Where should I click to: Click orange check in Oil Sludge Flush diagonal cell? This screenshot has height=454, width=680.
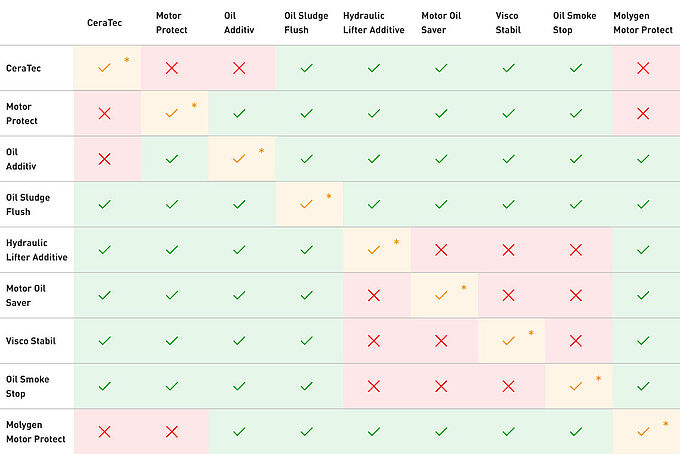307,204
